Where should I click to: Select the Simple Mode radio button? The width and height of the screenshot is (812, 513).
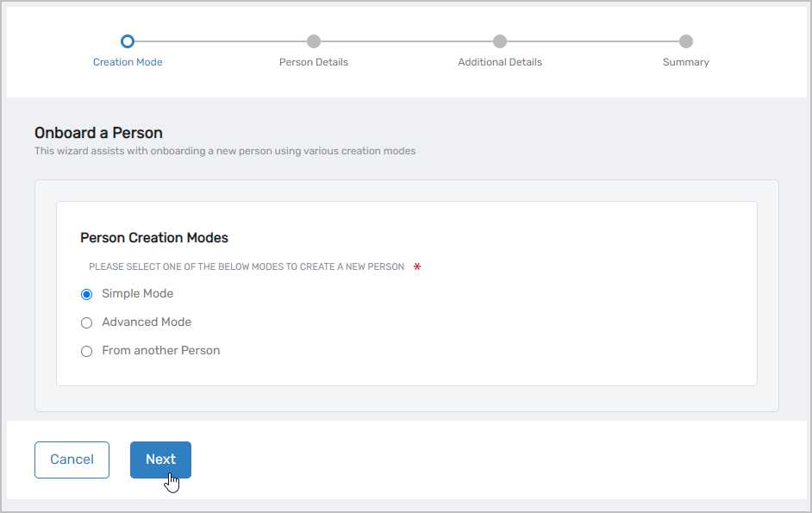click(86, 294)
